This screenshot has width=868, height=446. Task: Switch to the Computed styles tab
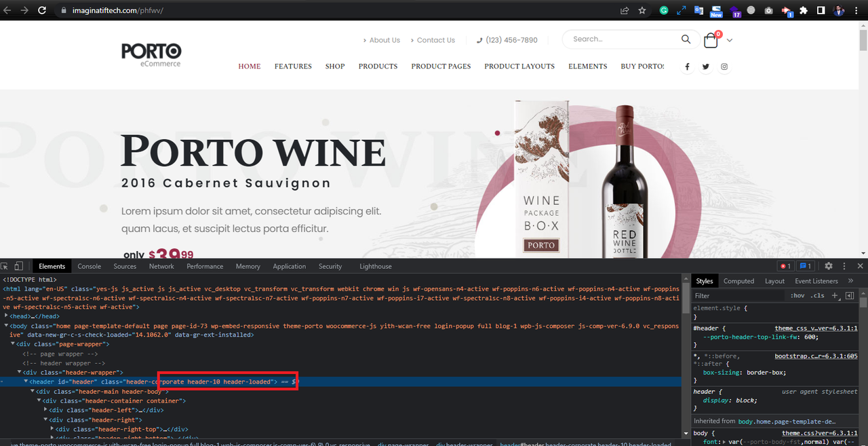(738, 281)
